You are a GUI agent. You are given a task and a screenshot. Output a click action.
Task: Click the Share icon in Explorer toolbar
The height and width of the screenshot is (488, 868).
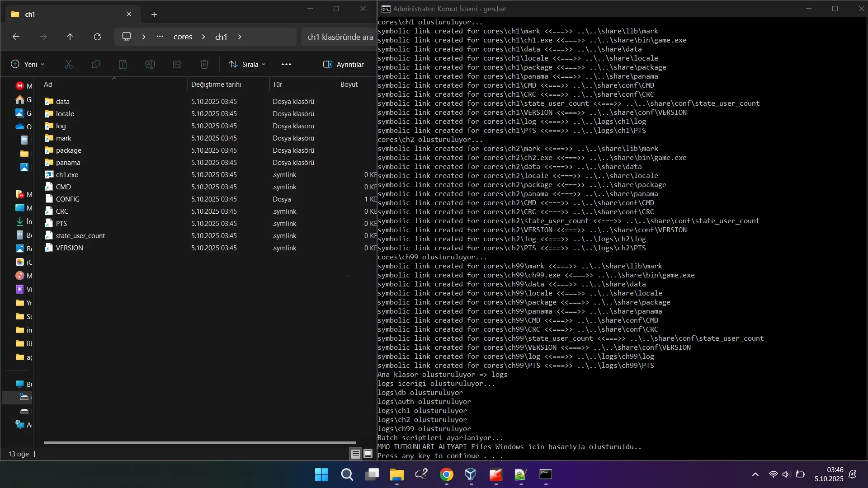(x=177, y=64)
